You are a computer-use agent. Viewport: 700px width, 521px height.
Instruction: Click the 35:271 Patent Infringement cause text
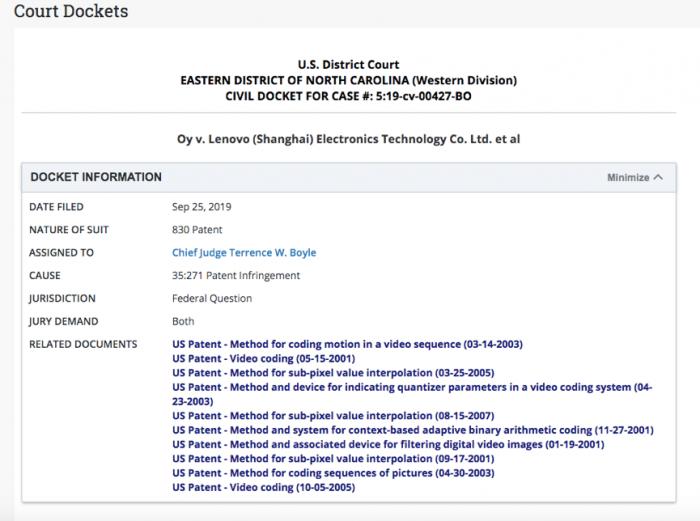click(x=236, y=276)
